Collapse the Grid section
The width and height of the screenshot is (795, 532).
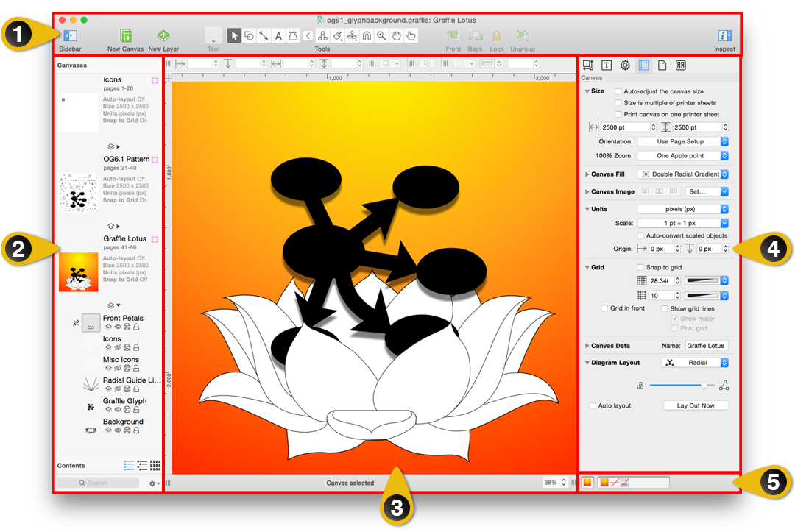(587, 267)
